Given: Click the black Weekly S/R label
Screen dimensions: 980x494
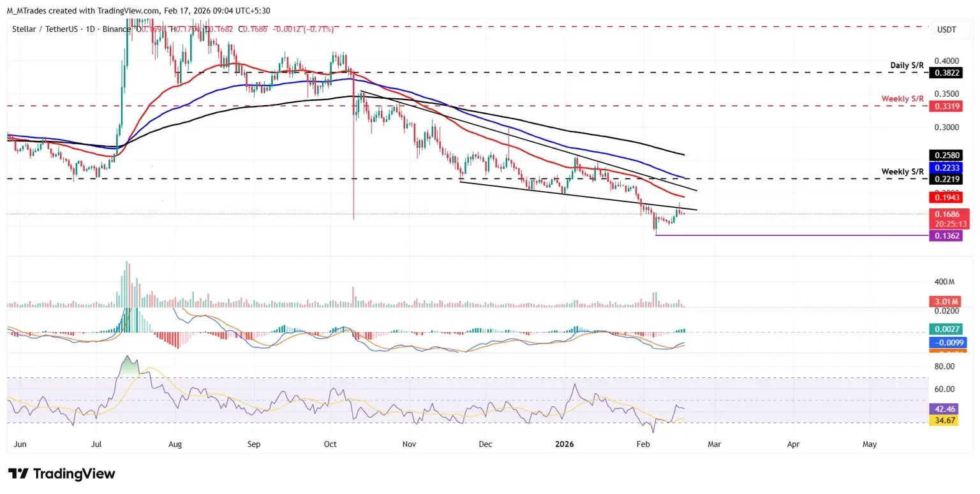Looking at the screenshot, I should 903,172.
